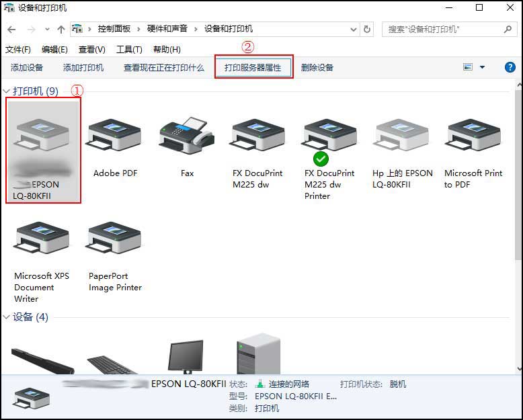Navigate to 控制面板 breadcrumb
The height and width of the screenshot is (420, 523).
tap(114, 29)
